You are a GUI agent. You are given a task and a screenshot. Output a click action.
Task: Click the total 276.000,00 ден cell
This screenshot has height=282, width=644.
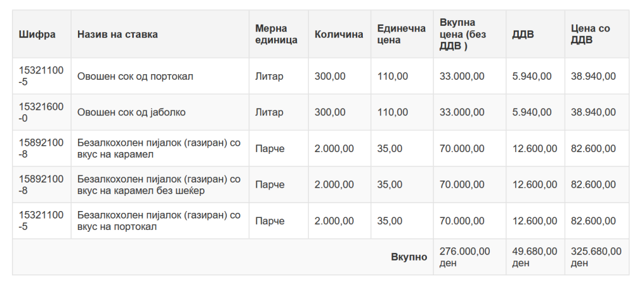(465, 257)
